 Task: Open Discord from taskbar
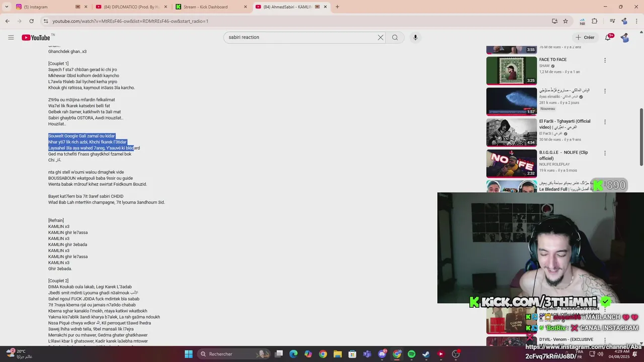pyautogui.click(x=382, y=354)
